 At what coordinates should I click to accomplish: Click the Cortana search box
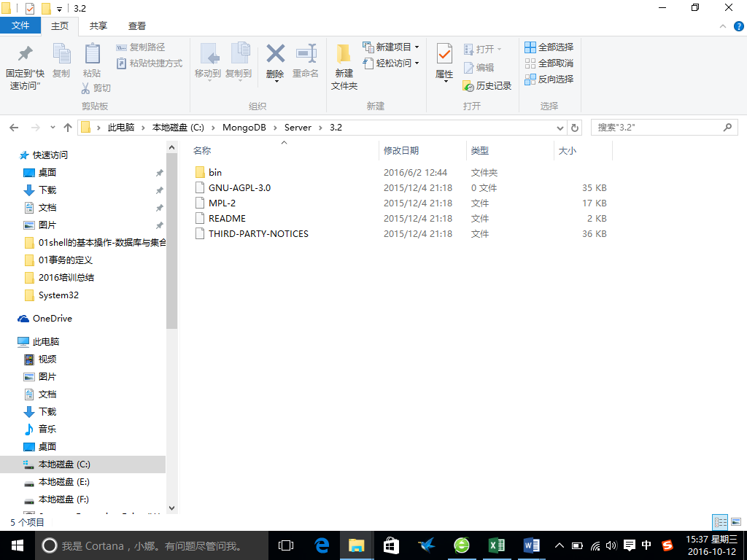coord(152,545)
